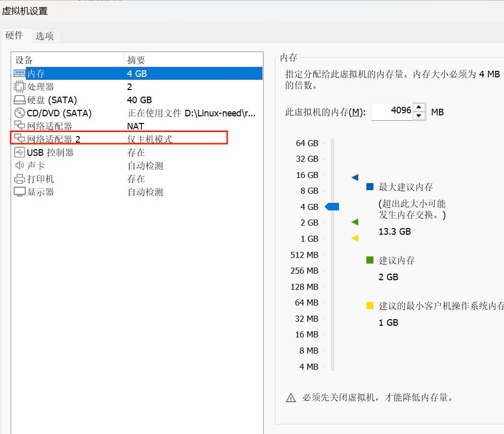The image size is (504, 434).
Task: Click the 虚拟机设置 window title
Action: tap(25, 11)
